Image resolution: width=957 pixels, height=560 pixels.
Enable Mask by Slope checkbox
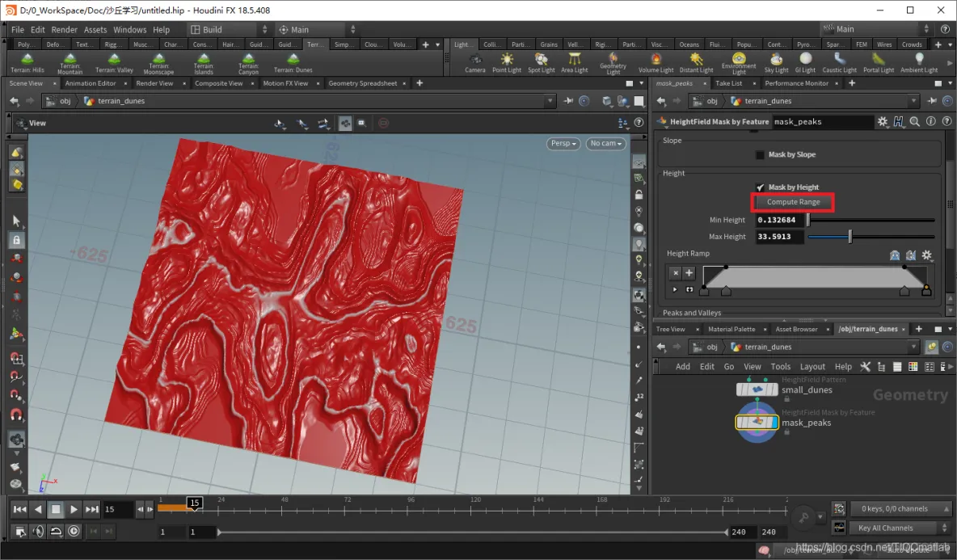(x=760, y=154)
